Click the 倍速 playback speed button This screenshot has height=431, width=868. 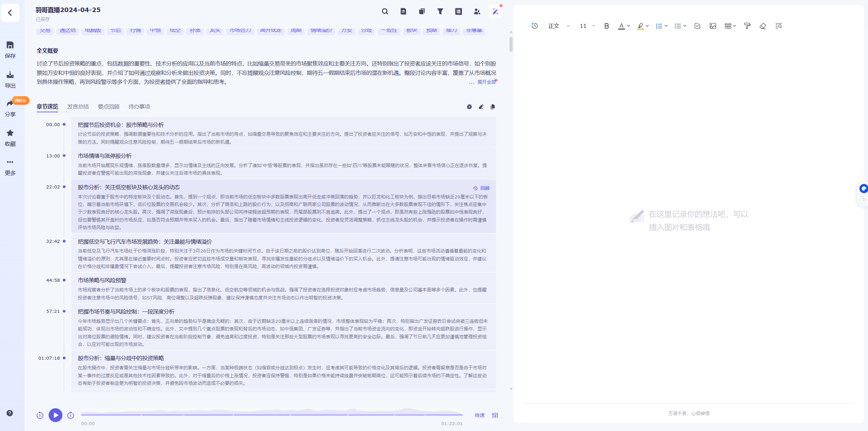(479, 415)
